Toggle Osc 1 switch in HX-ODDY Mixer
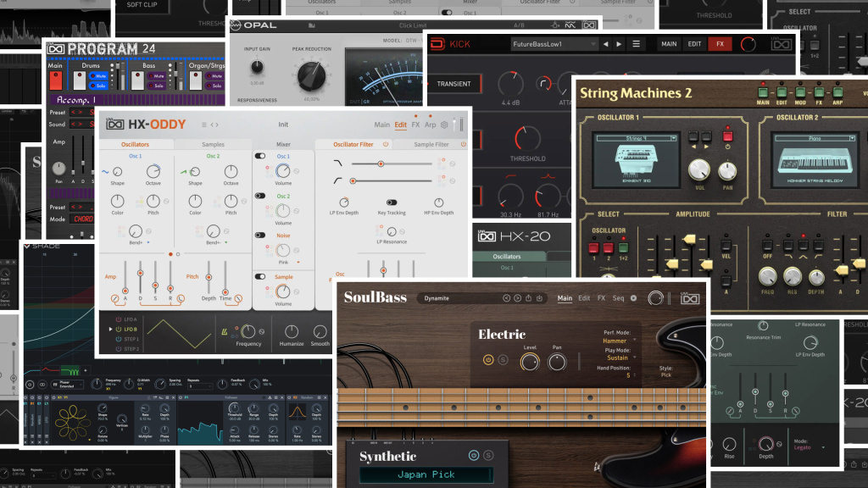This screenshot has width=868, height=488. (260, 156)
